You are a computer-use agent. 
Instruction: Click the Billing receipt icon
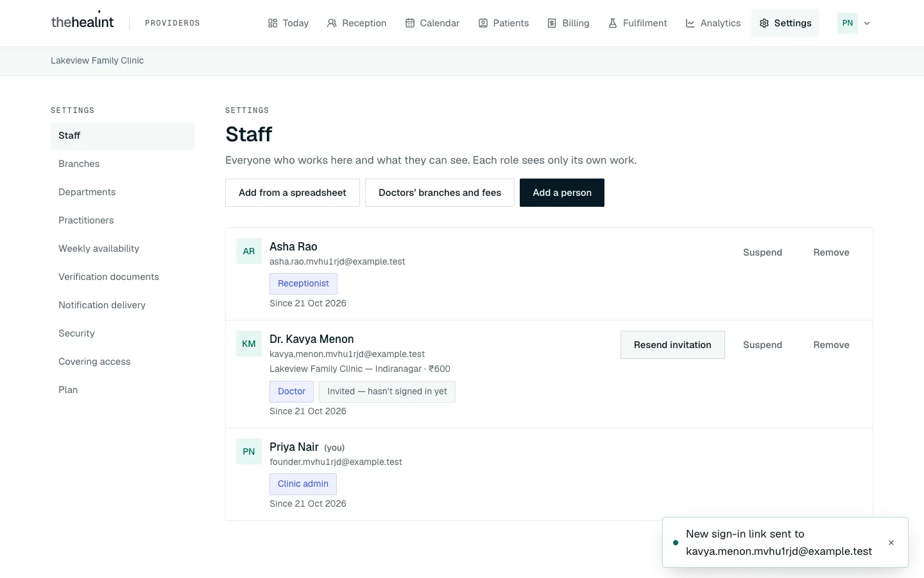(x=552, y=23)
